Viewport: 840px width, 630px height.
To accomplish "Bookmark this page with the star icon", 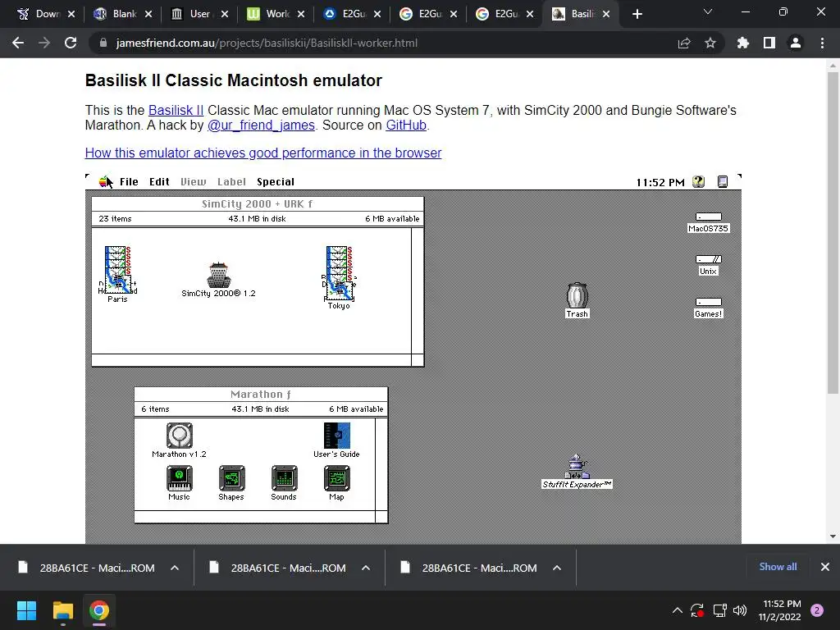I will pyautogui.click(x=710, y=43).
